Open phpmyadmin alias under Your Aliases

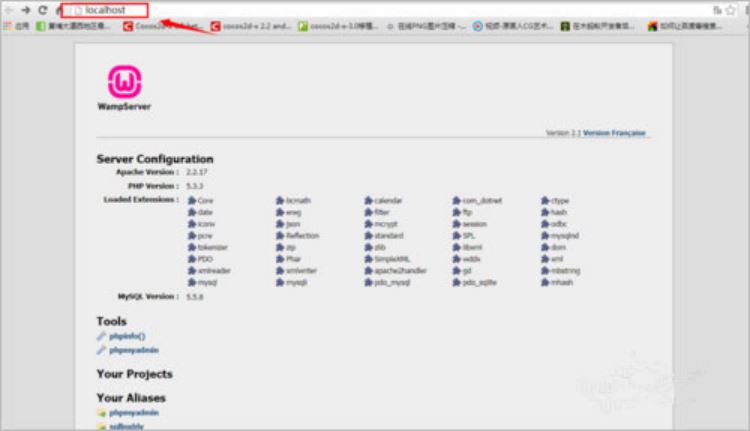pyautogui.click(x=134, y=413)
